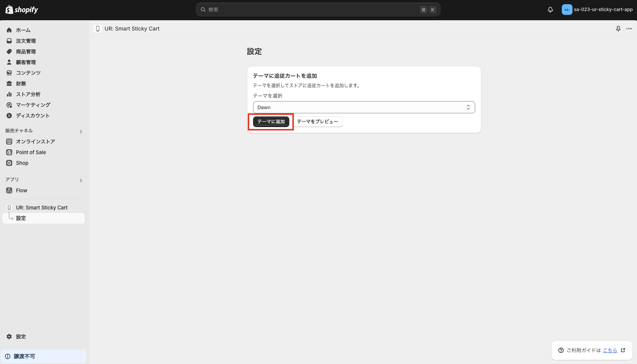The height and width of the screenshot is (364, 637).
Task: Click the 顧客管理 person icon
Action: point(9,62)
